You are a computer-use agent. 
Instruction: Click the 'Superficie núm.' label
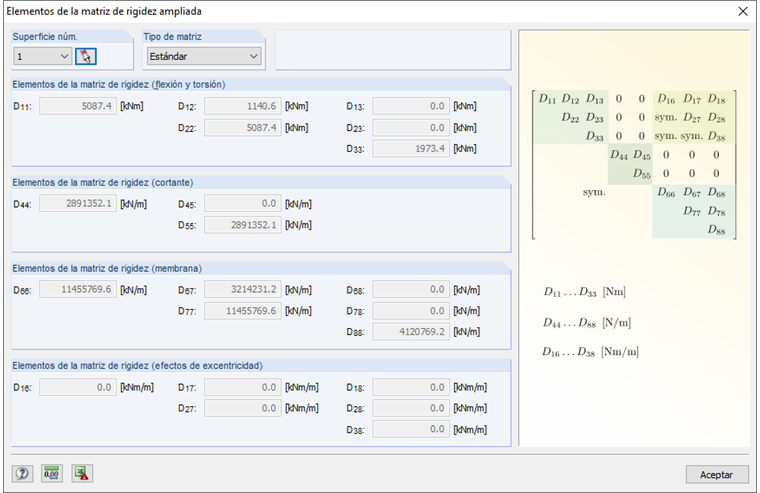(x=45, y=36)
